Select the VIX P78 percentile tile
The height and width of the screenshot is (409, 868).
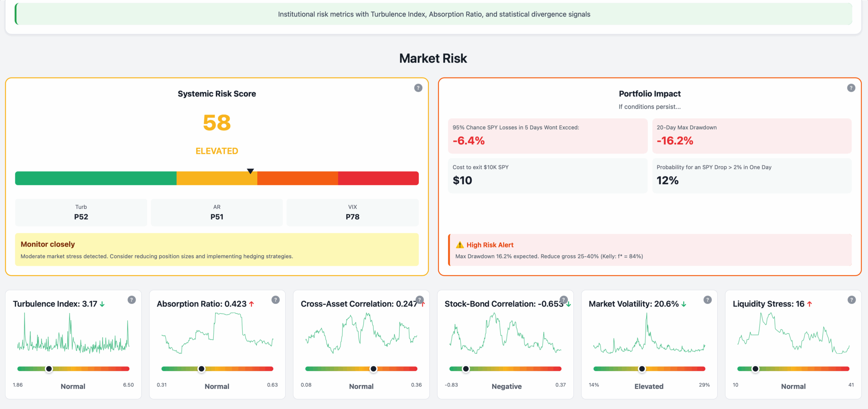point(352,212)
